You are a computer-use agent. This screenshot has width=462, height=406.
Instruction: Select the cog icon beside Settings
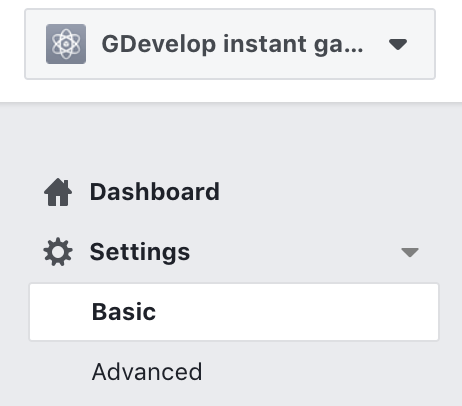[x=58, y=252]
